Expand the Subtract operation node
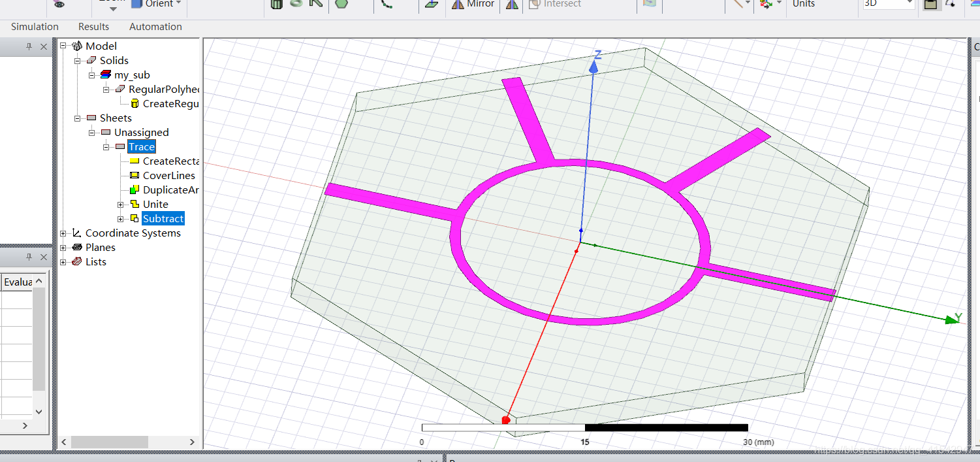The height and width of the screenshot is (462, 980). click(x=121, y=218)
